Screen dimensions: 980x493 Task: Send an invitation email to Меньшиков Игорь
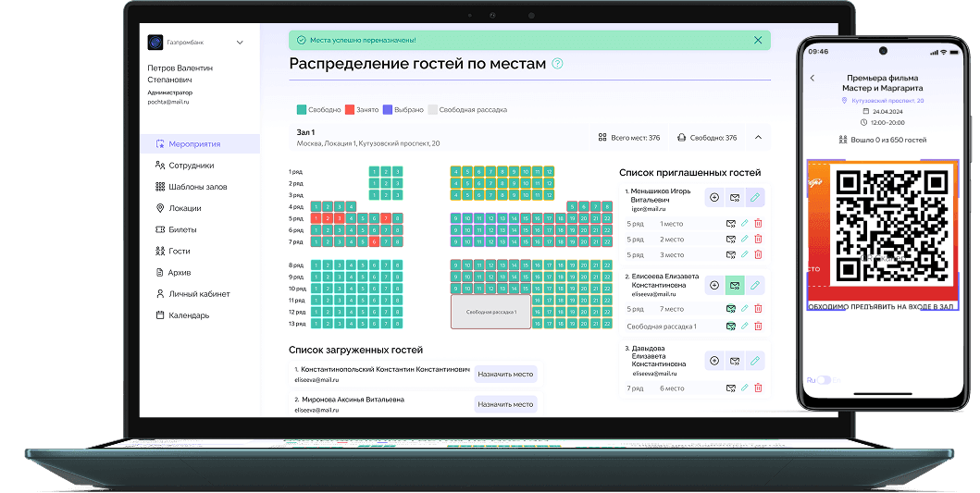click(735, 197)
